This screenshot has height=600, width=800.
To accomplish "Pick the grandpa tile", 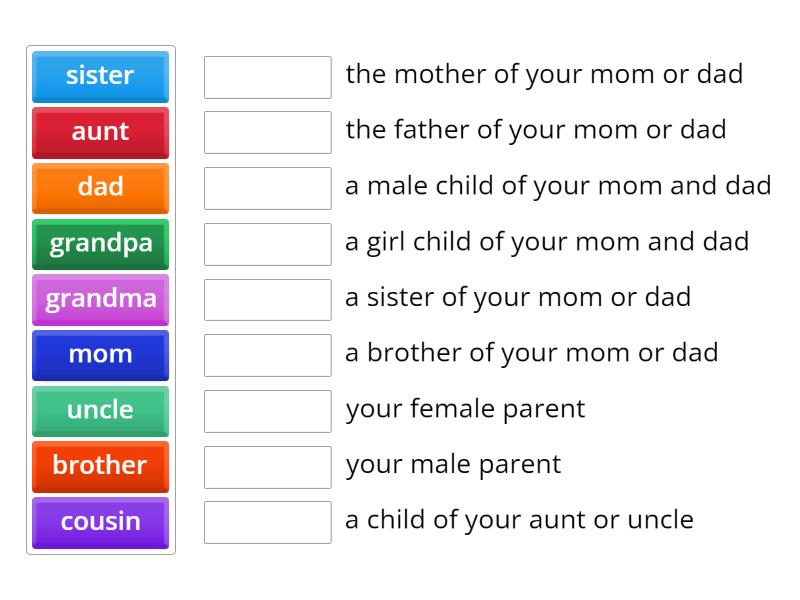I will (x=100, y=244).
